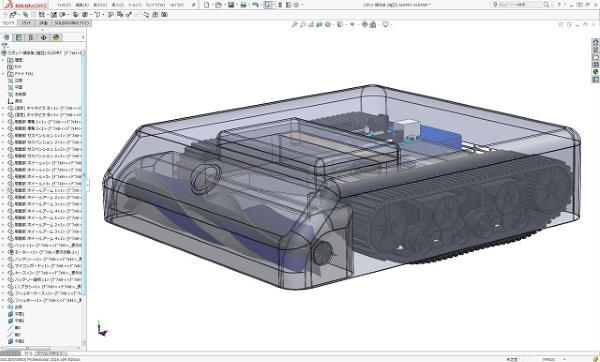The image size is (600, 362).
Task: Open the ファイル(F) menu
Action: point(64,5)
